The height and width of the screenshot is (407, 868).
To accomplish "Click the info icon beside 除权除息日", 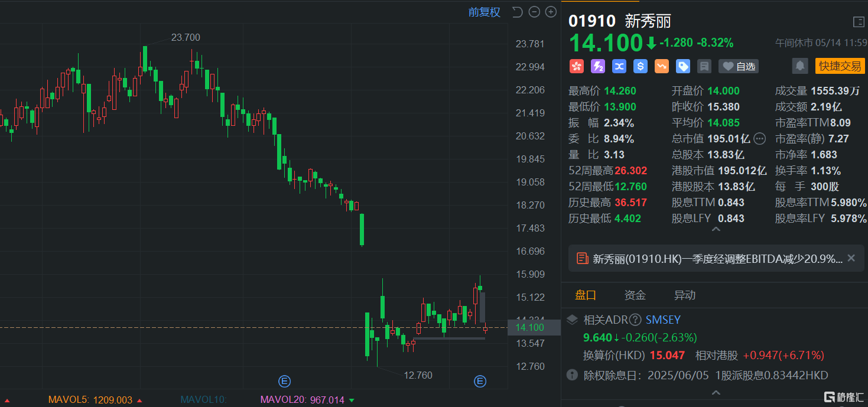I will (x=572, y=375).
